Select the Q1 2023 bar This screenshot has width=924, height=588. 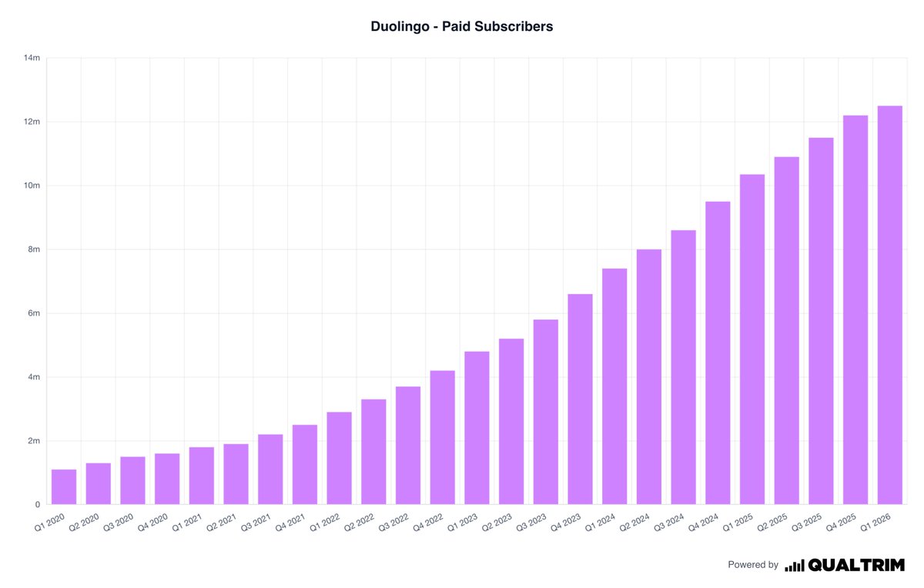coord(477,429)
